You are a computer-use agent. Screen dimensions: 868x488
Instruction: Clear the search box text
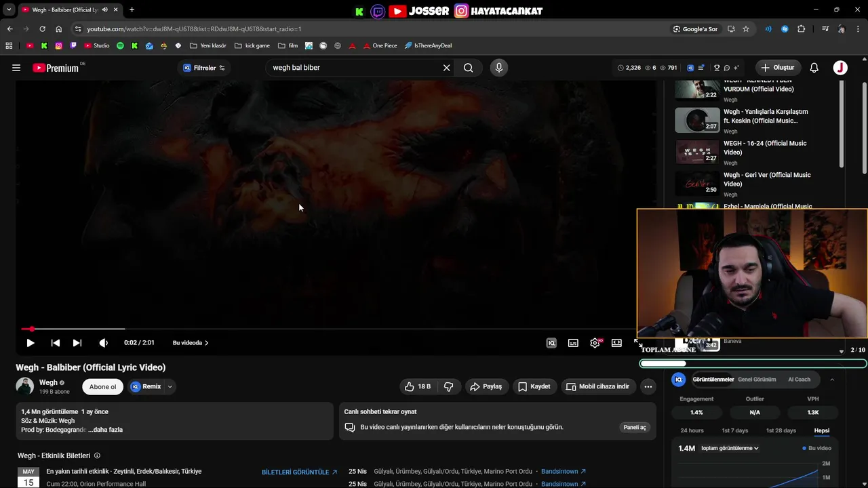pos(446,68)
